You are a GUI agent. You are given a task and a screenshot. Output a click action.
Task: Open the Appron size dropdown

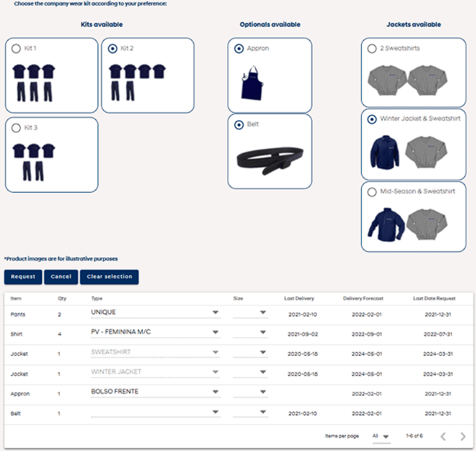[250, 392]
